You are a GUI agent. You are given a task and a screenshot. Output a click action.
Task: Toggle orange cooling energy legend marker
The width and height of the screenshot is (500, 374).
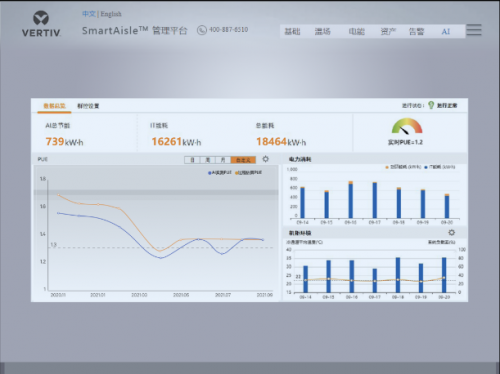click(x=387, y=167)
